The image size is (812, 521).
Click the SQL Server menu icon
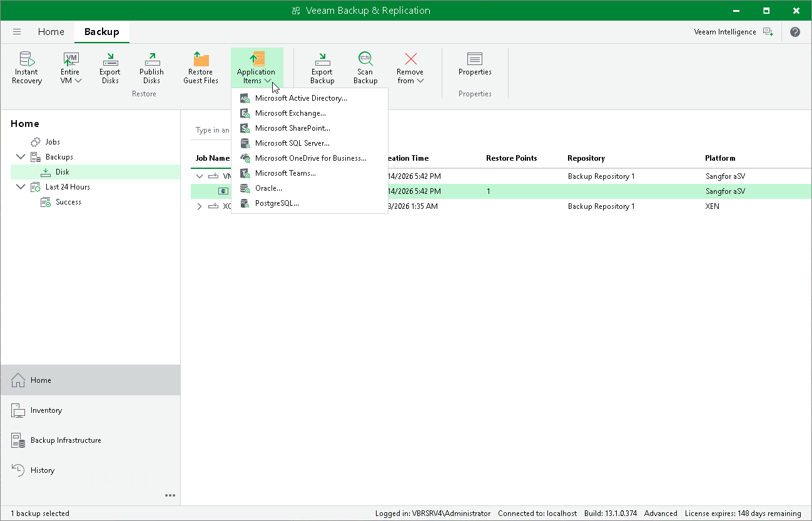pos(245,143)
